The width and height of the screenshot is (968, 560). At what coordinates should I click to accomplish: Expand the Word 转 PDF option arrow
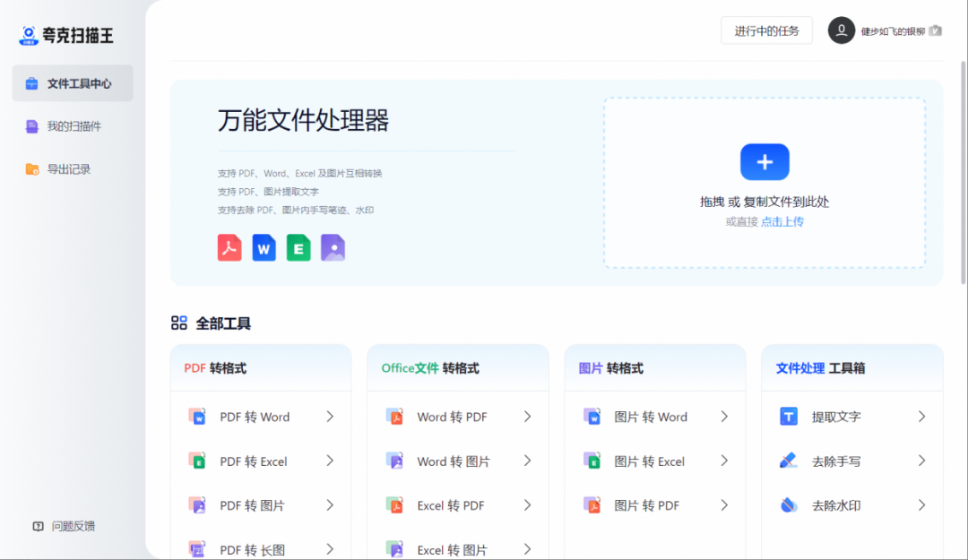527,416
